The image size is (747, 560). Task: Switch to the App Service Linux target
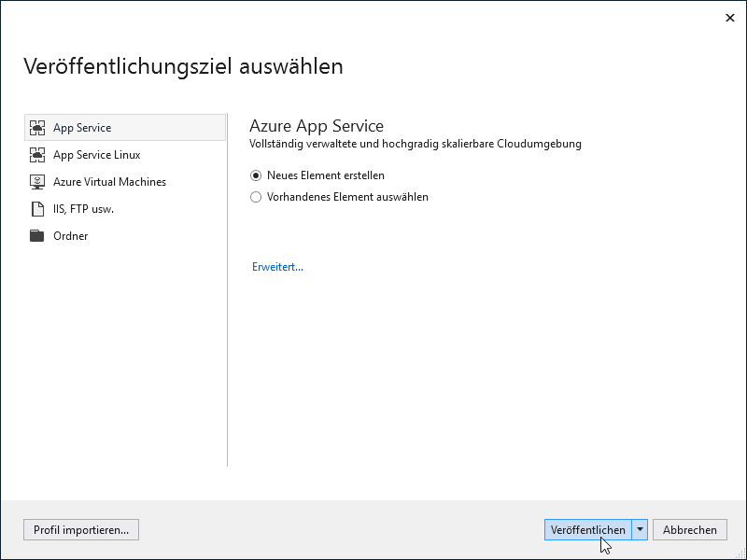coord(97,154)
